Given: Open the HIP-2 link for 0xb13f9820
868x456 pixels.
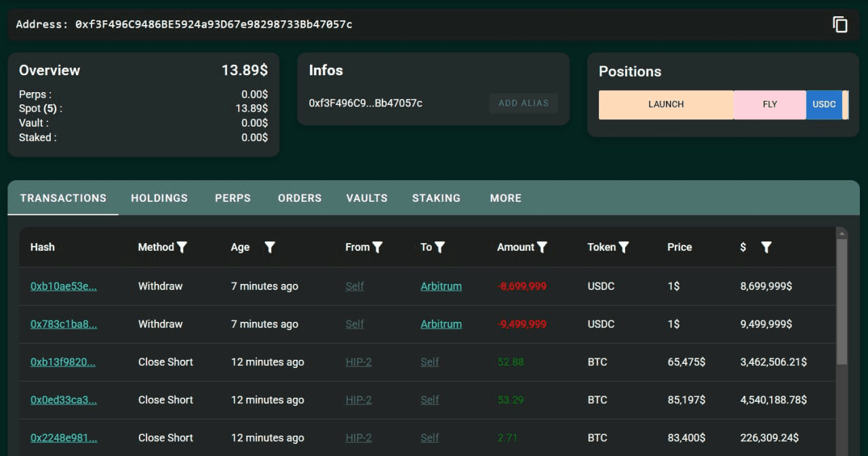Looking at the screenshot, I should click(x=359, y=362).
